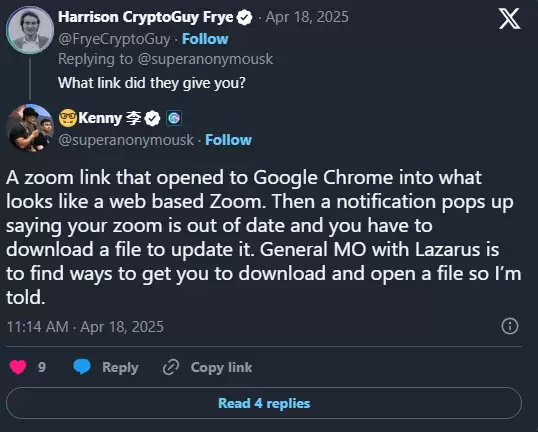
Task: Click the Reply label
Action: 120,367
